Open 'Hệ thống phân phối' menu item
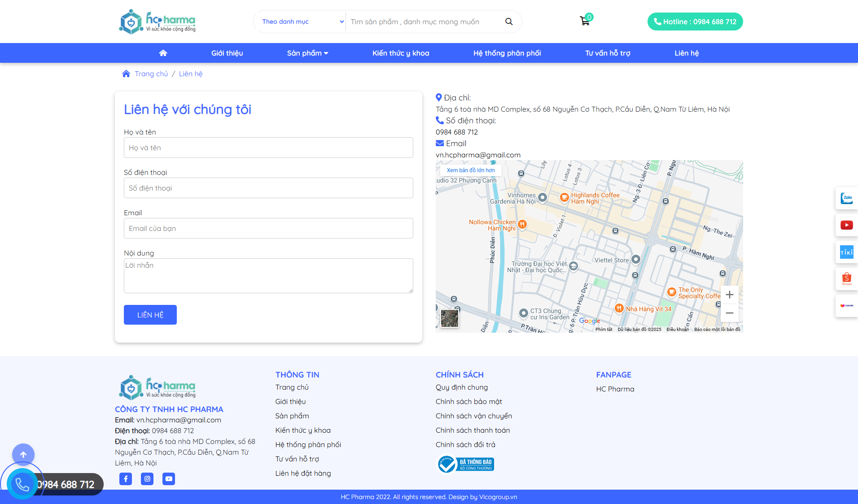858x504 pixels. point(507,53)
